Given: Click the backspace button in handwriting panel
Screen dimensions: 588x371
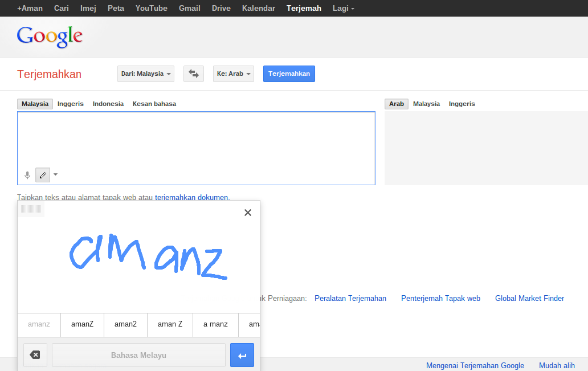Looking at the screenshot, I should click(x=35, y=355).
